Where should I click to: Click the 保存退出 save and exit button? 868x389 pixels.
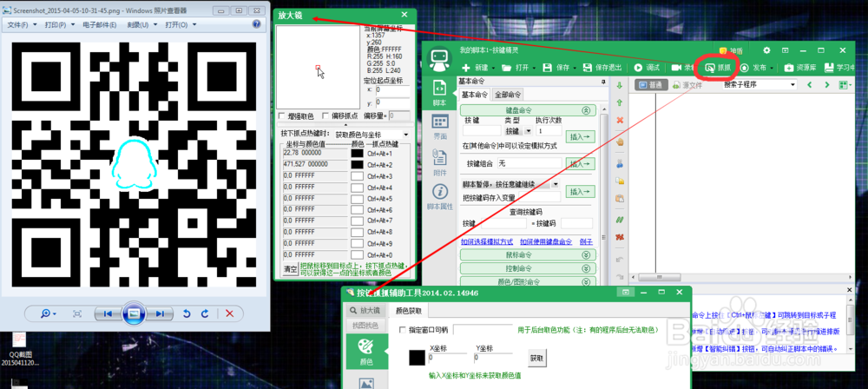pos(603,68)
